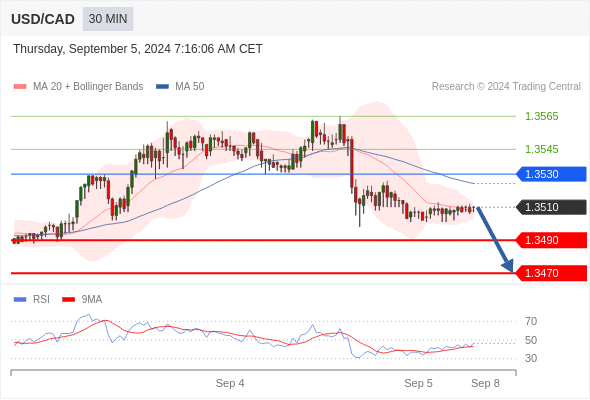The height and width of the screenshot is (400, 590).
Task: Click the RSI 30 axis value
Action: [531, 358]
